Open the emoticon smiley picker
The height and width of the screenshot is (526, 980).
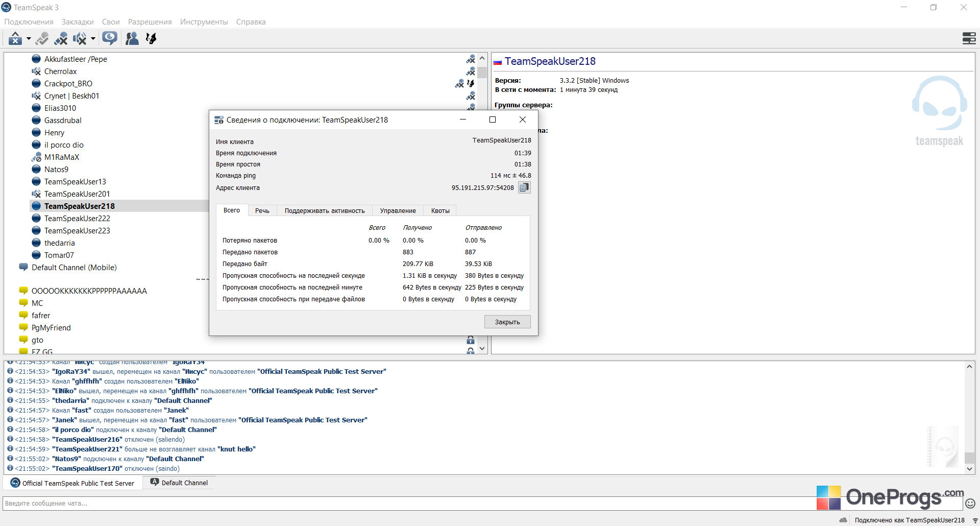click(x=970, y=504)
